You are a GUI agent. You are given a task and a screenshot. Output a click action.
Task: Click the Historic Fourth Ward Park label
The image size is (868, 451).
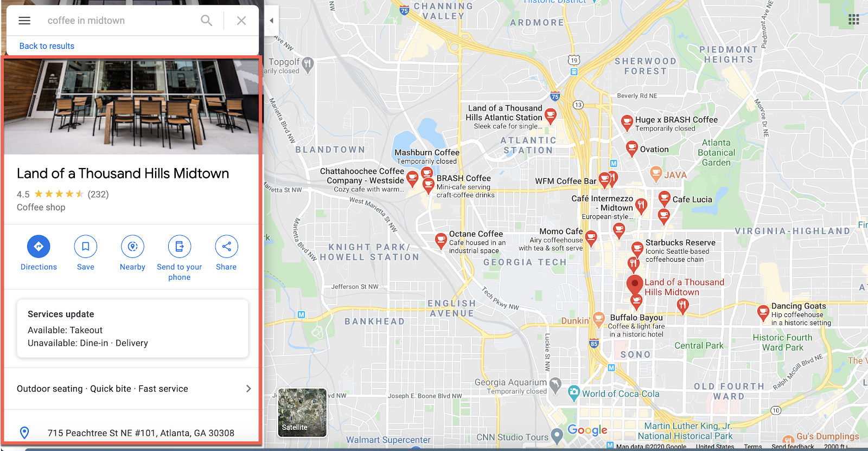pos(782,343)
